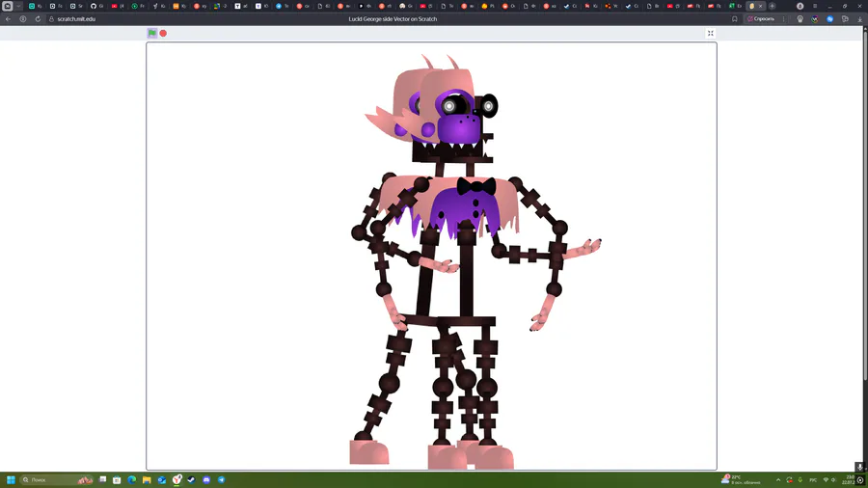This screenshot has height=488, width=868.
Task: Open Yandex Browser from the taskbar
Action: (x=176, y=479)
